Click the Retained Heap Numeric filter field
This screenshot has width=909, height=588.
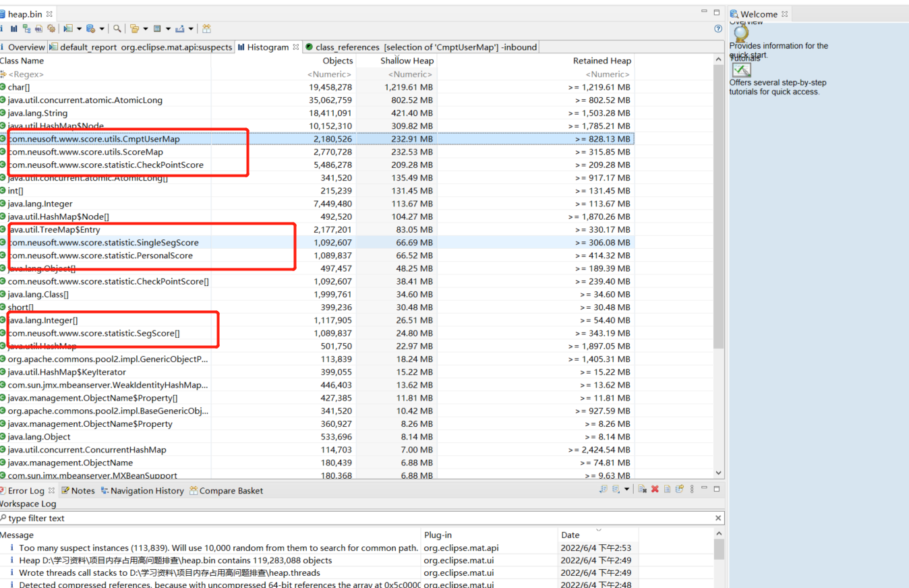pyautogui.click(x=535, y=74)
